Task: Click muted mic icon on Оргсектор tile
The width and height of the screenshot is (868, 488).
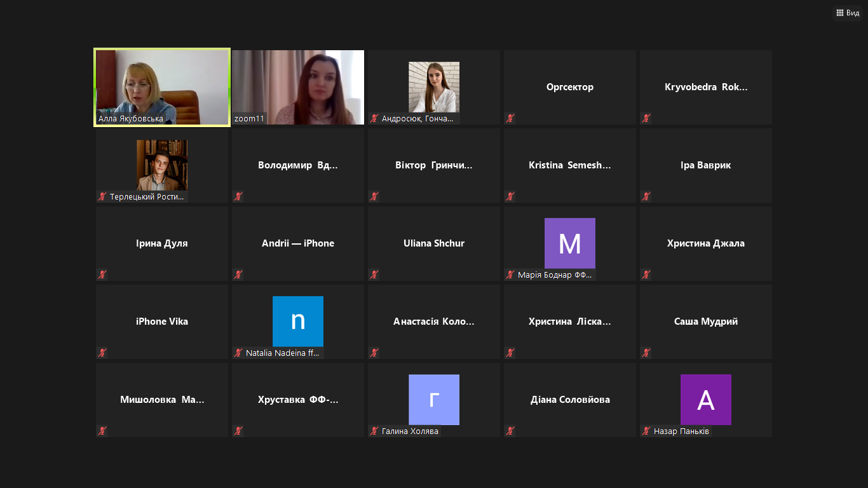Action: 510,118
